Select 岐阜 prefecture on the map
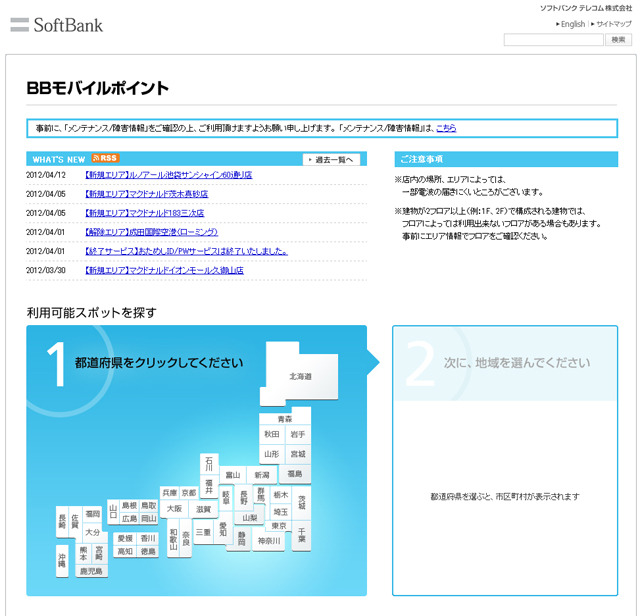Viewport: 640px width, 616px height. pos(226,497)
